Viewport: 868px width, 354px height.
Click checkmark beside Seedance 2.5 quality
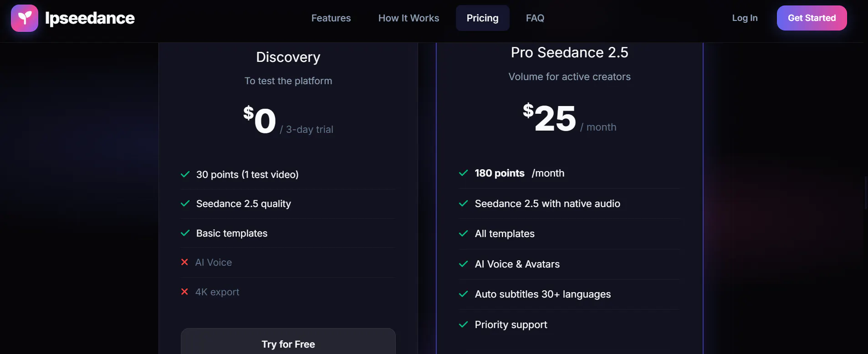(185, 203)
